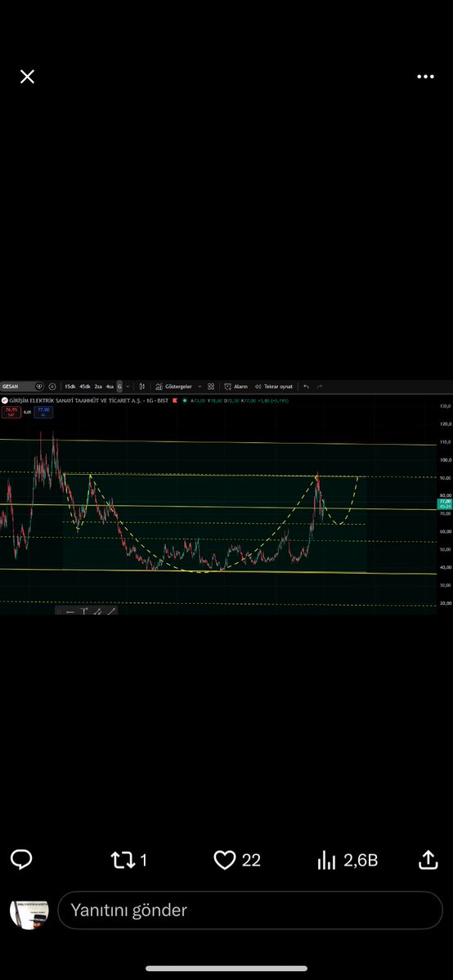Focus the 'Yanıtını gönder' reply field
The width and height of the screenshot is (453, 980).
point(249,910)
